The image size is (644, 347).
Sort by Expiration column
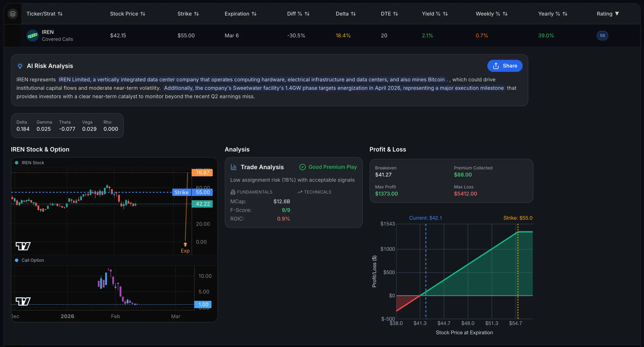(241, 14)
